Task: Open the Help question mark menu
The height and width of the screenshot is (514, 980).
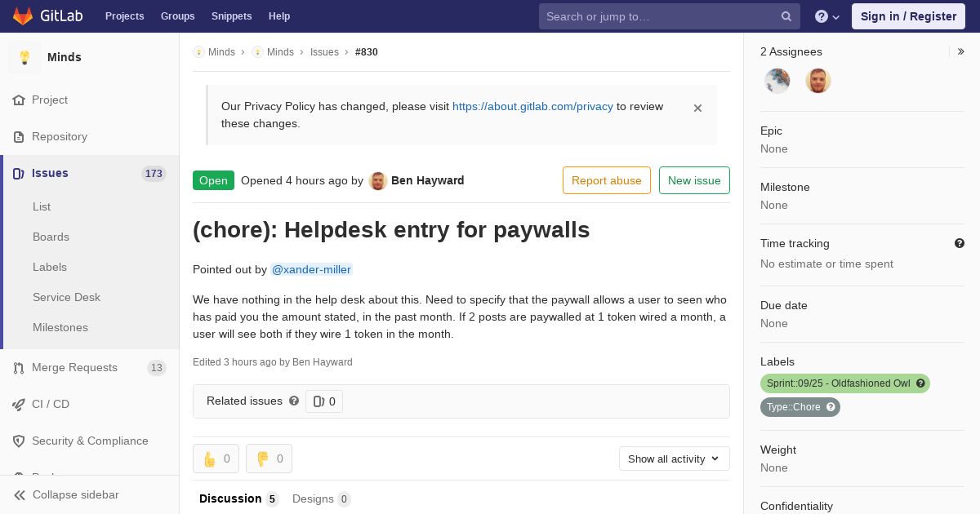Action: coord(827,16)
